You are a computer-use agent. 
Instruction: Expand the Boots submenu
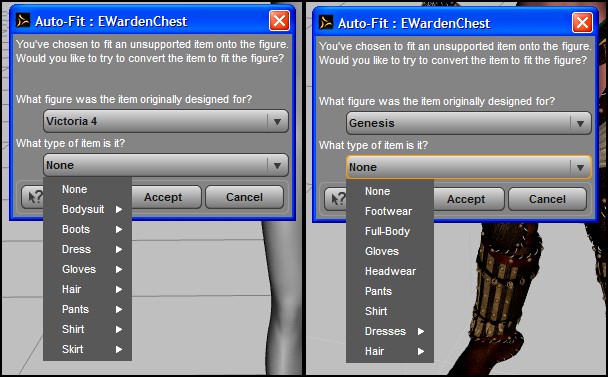tap(88, 229)
